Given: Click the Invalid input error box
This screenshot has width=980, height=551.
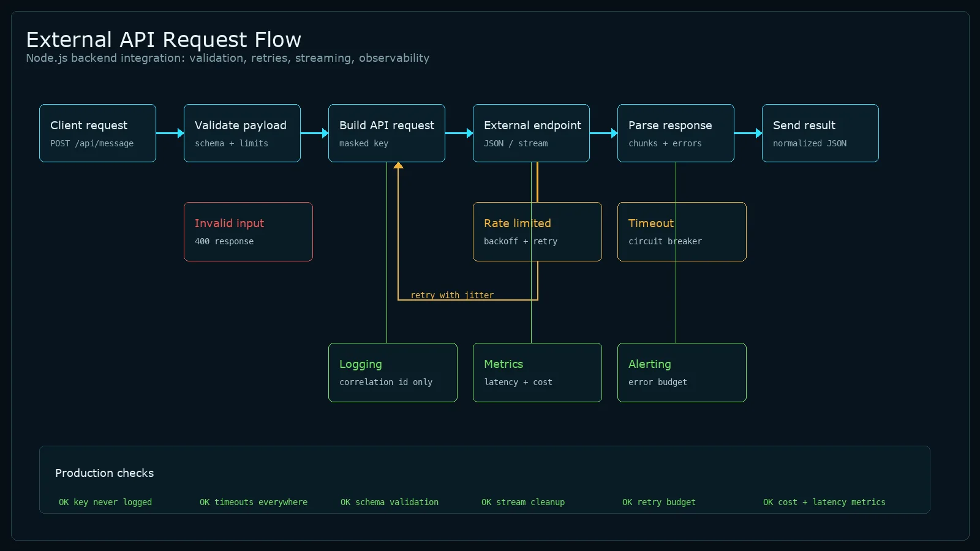Looking at the screenshot, I should 248,231.
